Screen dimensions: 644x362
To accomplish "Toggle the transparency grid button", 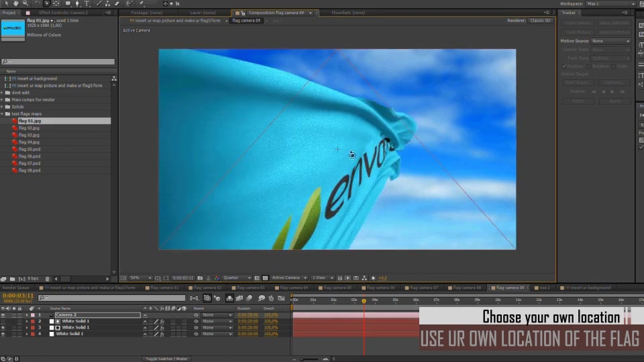I will (x=266, y=278).
